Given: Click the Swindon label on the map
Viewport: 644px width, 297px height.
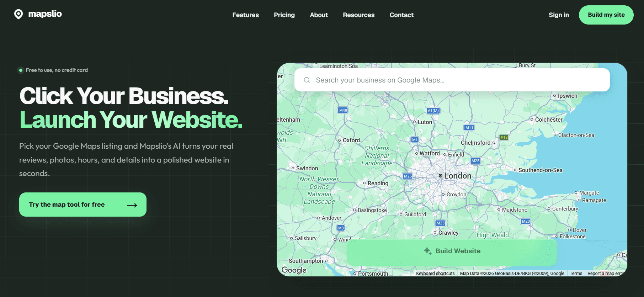Looking at the screenshot, I should tap(307, 168).
